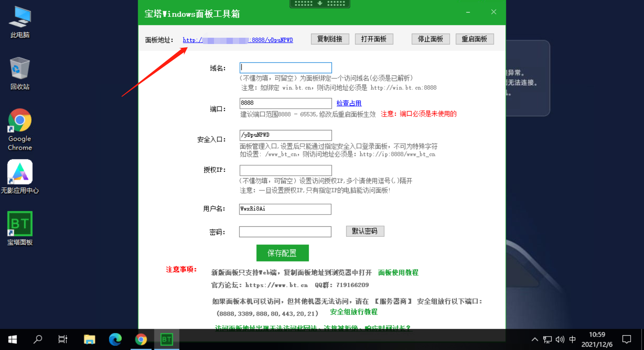Image resolution: width=644 pixels, height=350 pixels.
Task: Click the 默认密码 button
Action: (365, 231)
